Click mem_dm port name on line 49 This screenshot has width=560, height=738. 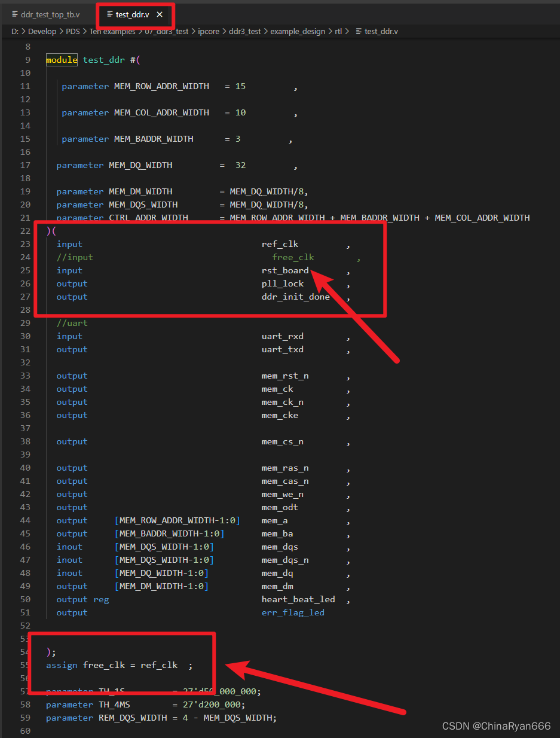[277, 586]
